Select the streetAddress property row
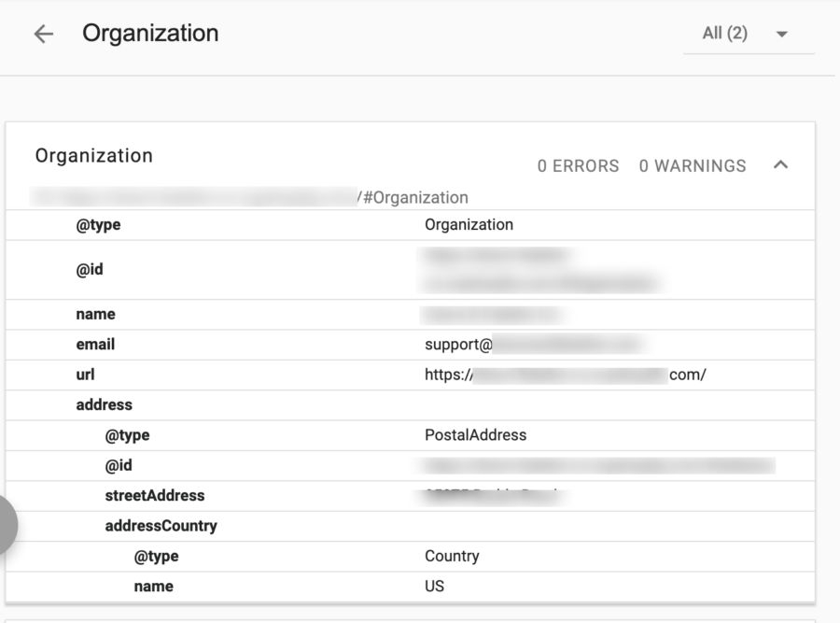This screenshot has width=840, height=623. pos(154,495)
